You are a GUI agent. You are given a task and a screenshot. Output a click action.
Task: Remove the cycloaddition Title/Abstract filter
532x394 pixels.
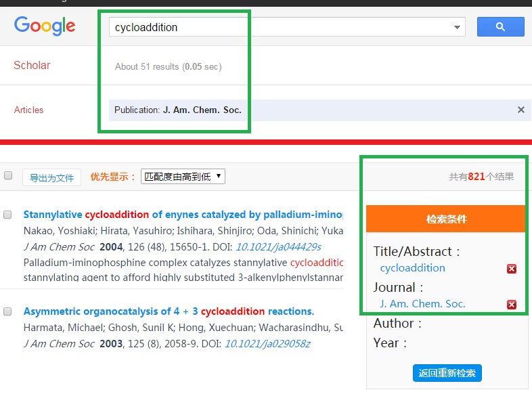512,269
